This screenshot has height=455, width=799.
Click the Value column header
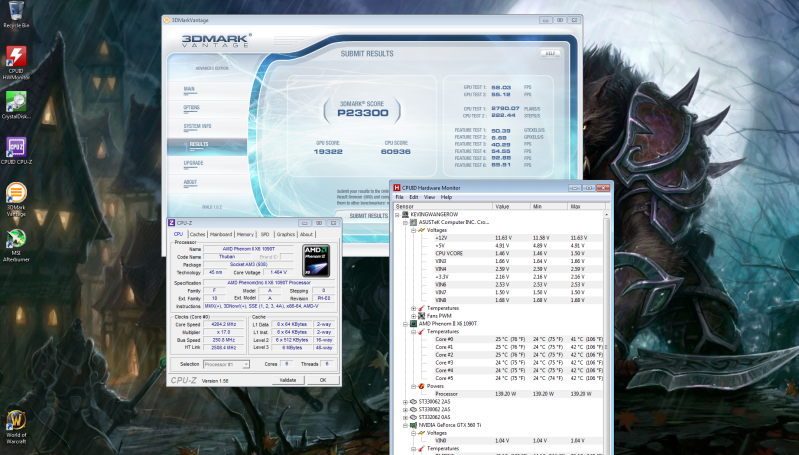(511, 206)
